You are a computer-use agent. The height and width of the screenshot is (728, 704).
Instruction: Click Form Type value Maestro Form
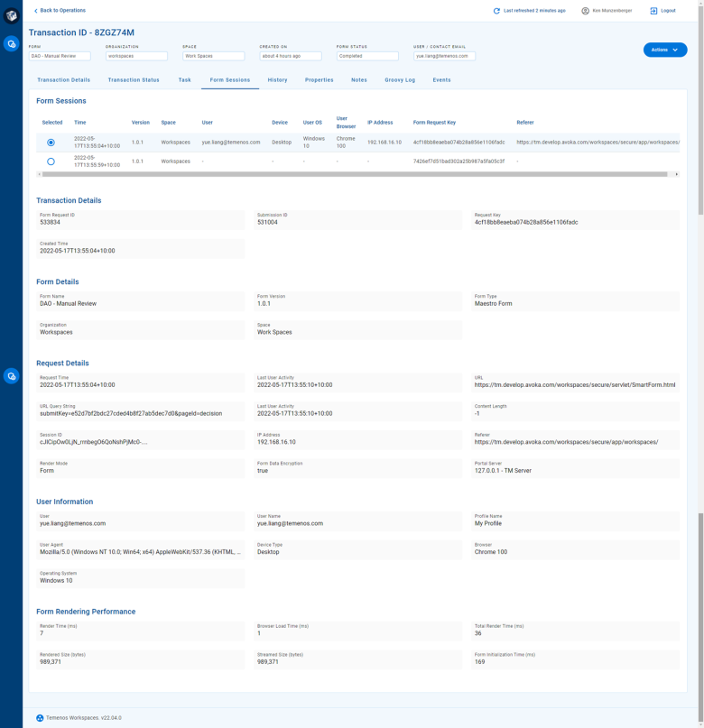click(x=493, y=304)
